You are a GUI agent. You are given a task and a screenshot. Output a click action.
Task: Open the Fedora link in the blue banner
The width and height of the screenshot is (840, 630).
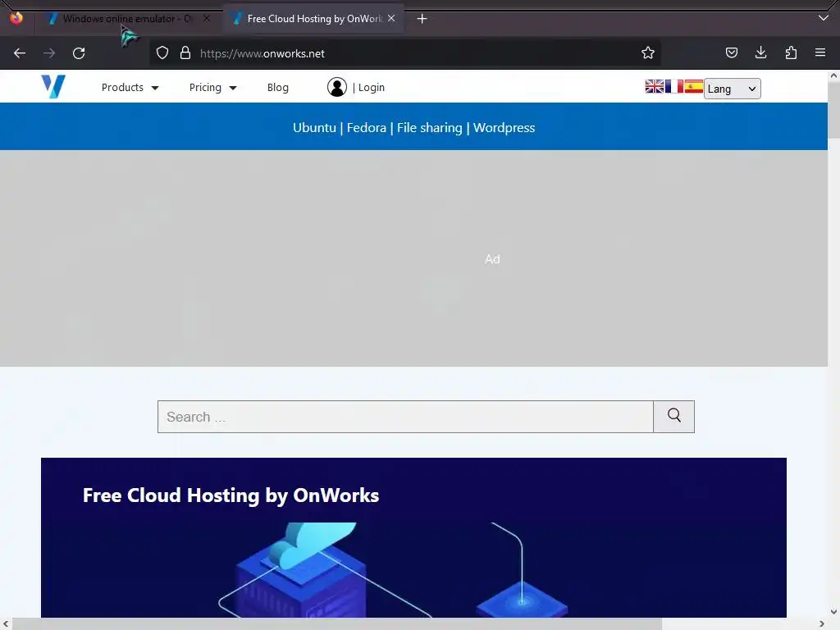click(367, 127)
